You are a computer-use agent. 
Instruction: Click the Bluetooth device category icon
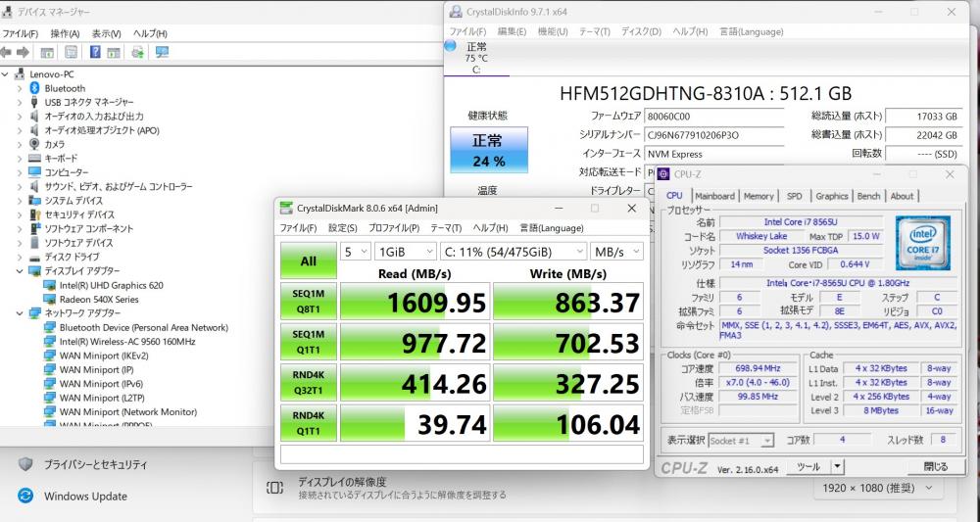(34, 88)
